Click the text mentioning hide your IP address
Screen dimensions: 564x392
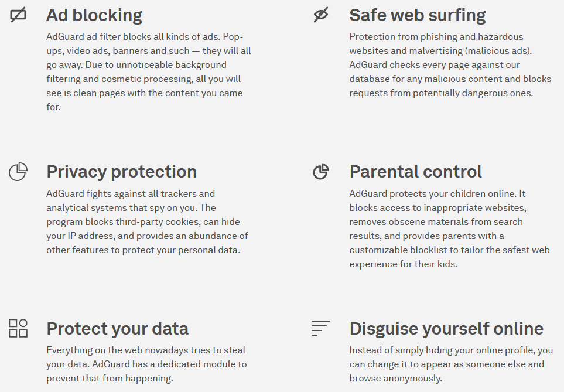[x=88, y=236]
